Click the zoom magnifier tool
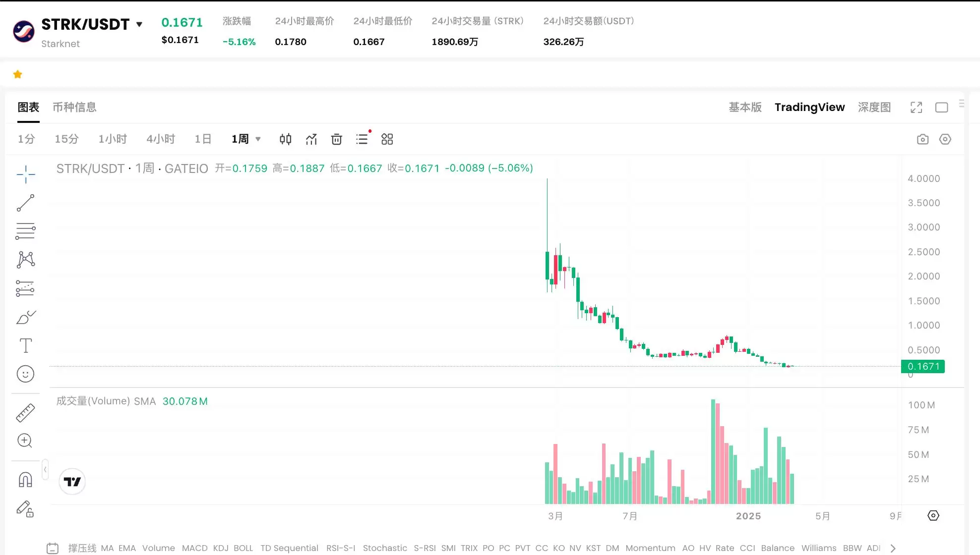This screenshot has width=980, height=555. pyautogui.click(x=25, y=441)
